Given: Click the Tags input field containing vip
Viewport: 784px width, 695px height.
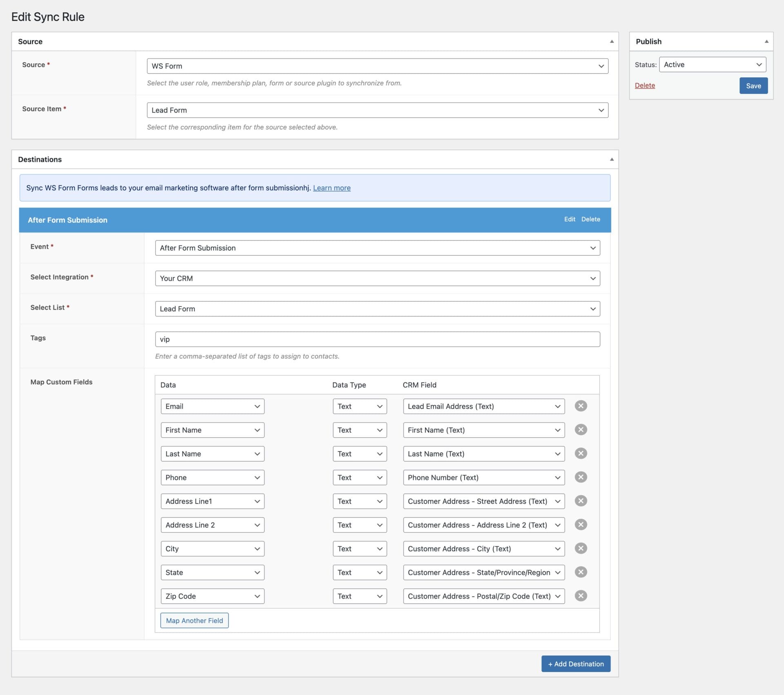Looking at the screenshot, I should [377, 339].
